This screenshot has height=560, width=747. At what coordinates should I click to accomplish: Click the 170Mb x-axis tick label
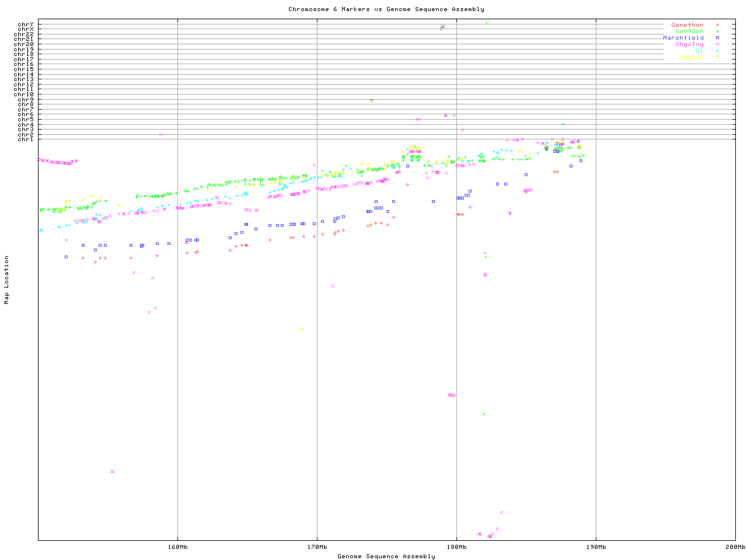coord(317,547)
